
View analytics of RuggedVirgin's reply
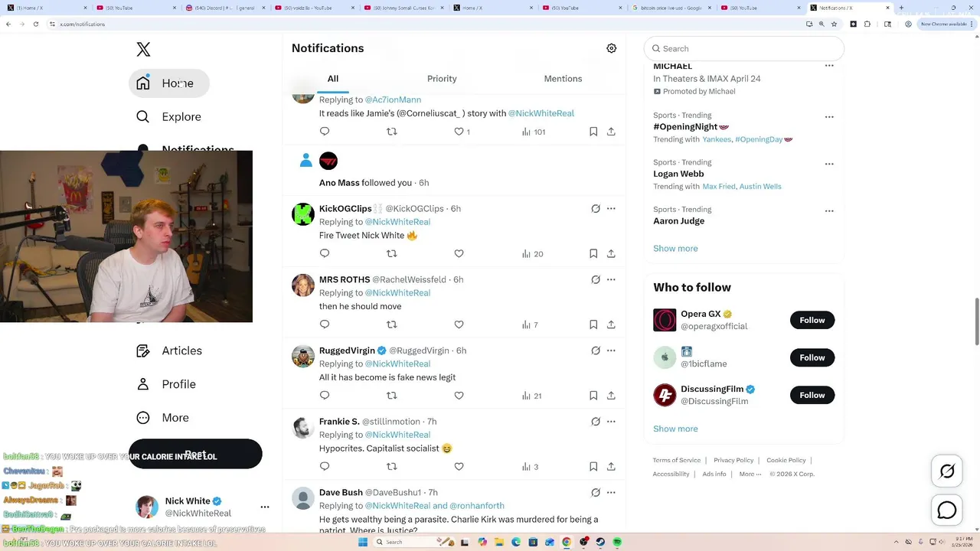click(531, 396)
